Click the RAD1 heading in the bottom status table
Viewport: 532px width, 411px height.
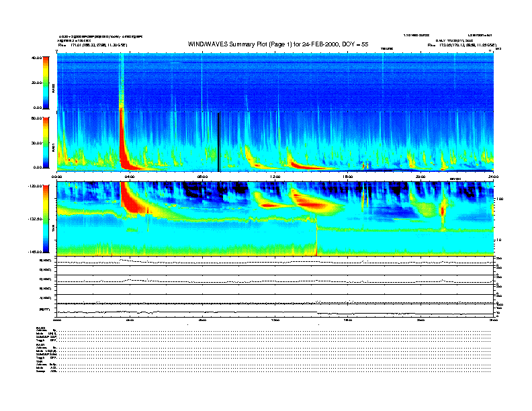pyautogui.click(x=40, y=345)
